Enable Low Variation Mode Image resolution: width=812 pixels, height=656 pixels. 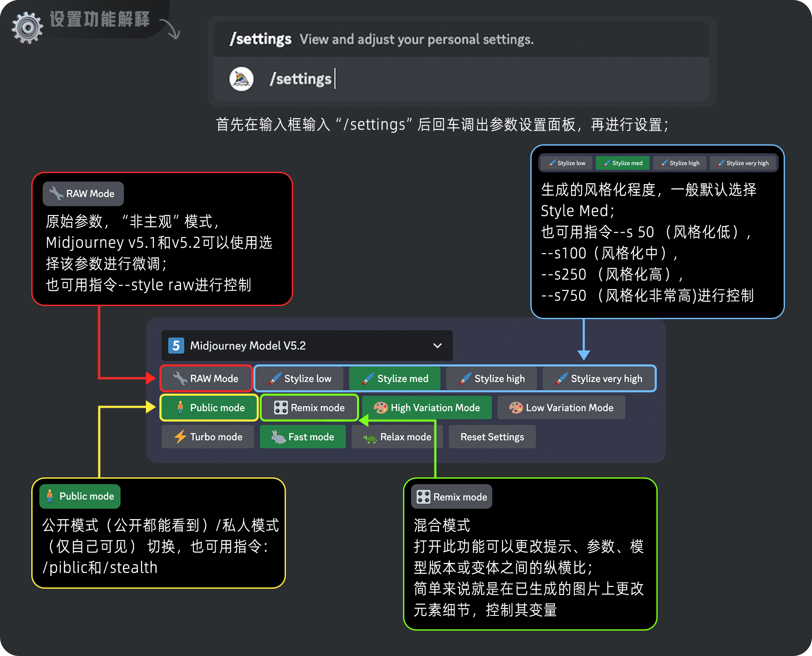pos(561,408)
